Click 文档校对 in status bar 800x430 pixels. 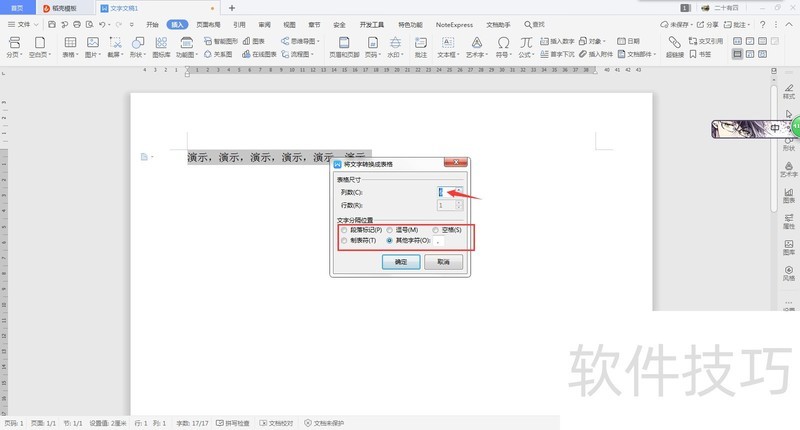point(276,423)
